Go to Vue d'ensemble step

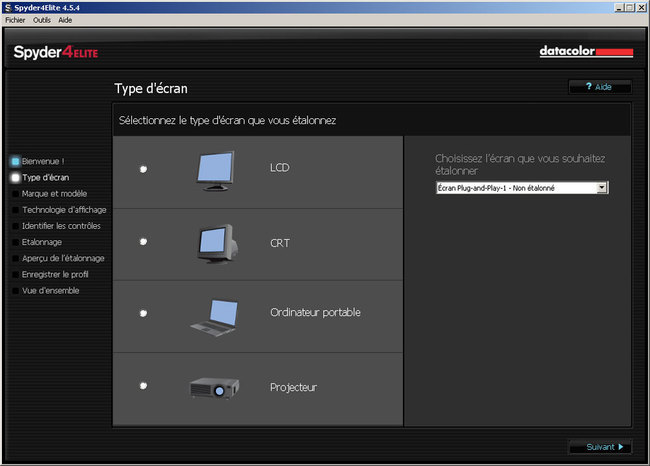pyautogui.click(x=46, y=291)
